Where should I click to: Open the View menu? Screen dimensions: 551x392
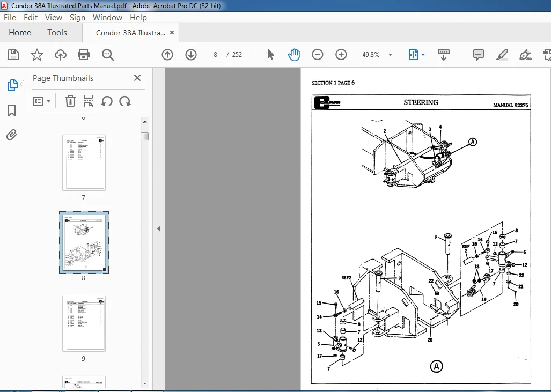pyautogui.click(x=54, y=18)
